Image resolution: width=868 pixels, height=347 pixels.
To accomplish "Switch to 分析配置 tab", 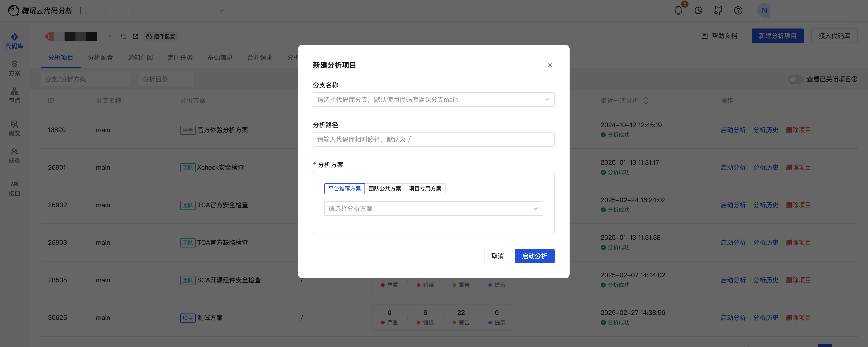I will tap(101, 57).
